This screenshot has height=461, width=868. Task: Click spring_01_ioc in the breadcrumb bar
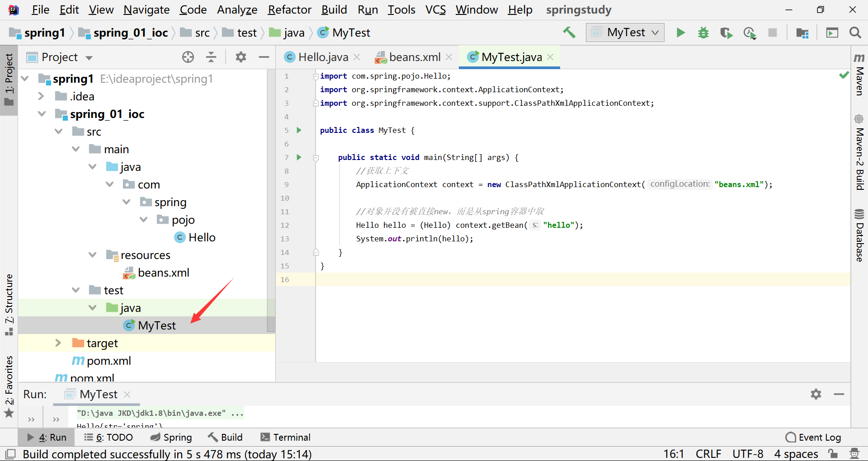(123, 33)
